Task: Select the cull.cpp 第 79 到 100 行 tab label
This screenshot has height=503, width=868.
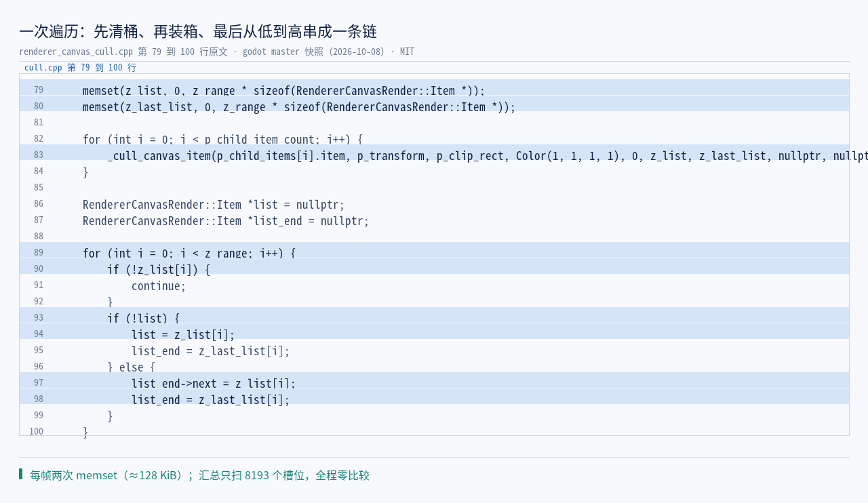Action: (80, 67)
